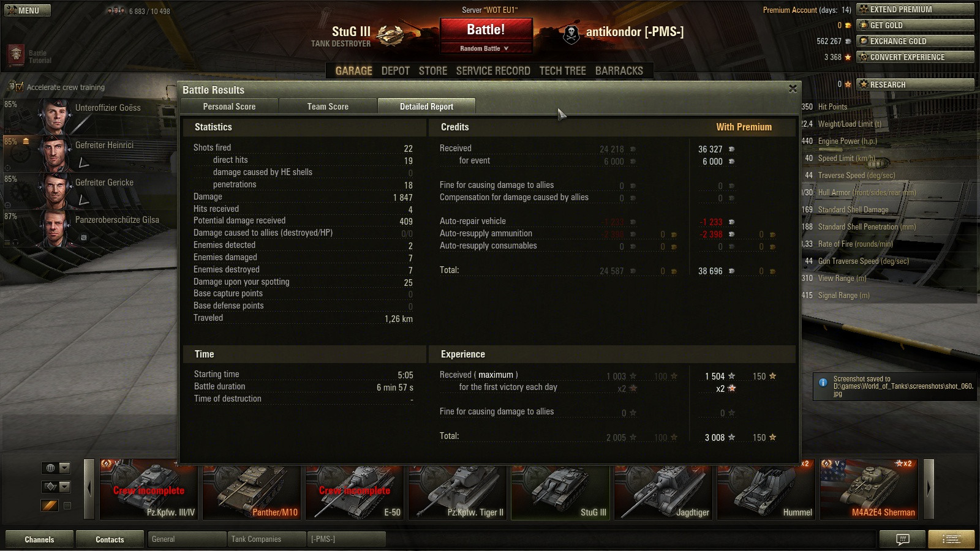Image resolution: width=980 pixels, height=551 pixels.
Task: Click the orange premium tanks filter icon
Action: pos(50,505)
